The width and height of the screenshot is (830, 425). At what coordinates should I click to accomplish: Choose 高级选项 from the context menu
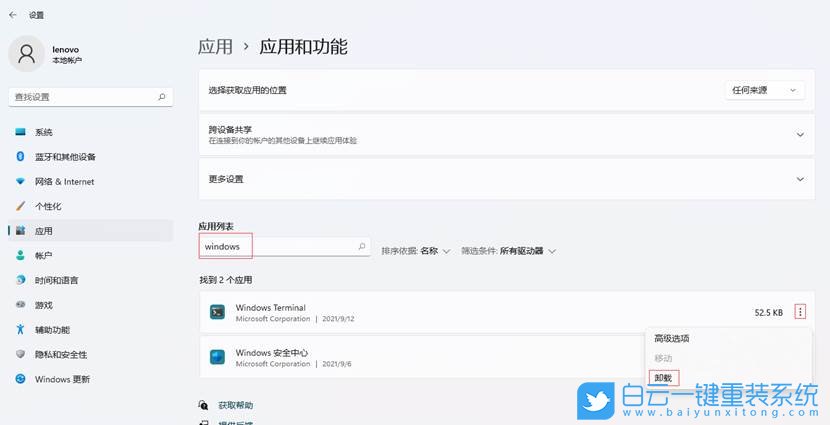[672, 338]
